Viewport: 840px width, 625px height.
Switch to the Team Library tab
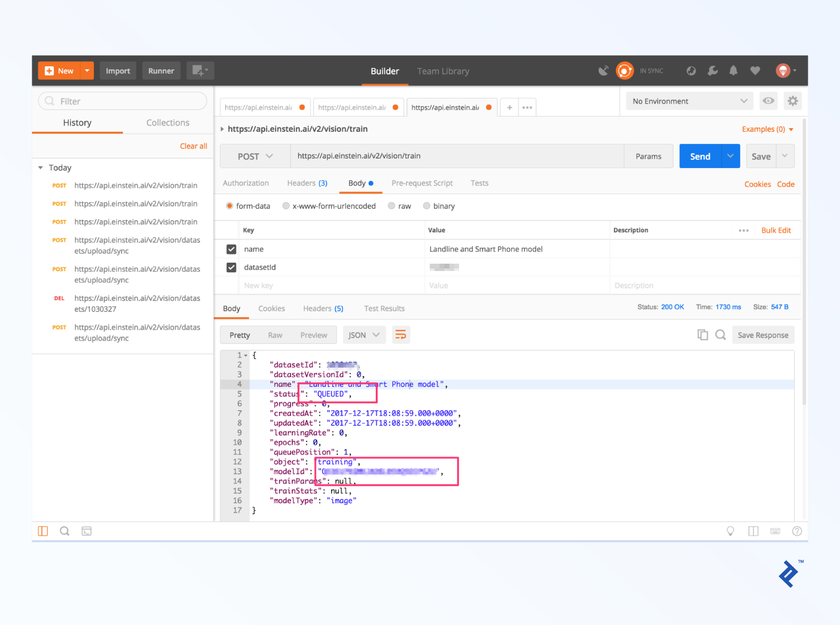click(442, 71)
